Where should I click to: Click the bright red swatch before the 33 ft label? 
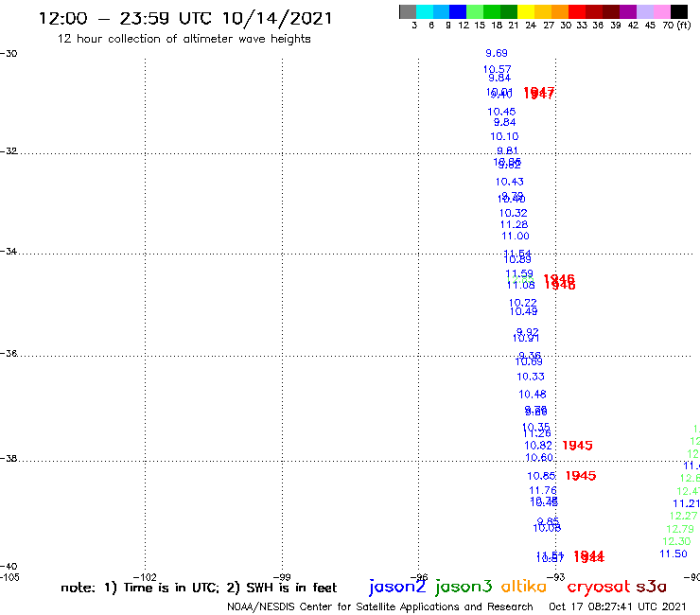pyautogui.click(x=577, y=11)
